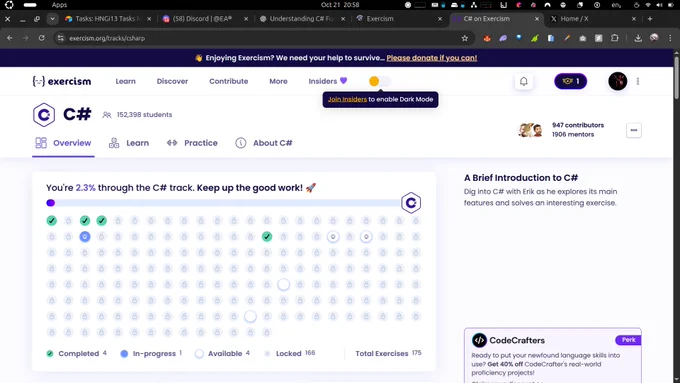Screen dimensions: 680x383
Task: Open the More navigation menu
Action: pos(278,81)
